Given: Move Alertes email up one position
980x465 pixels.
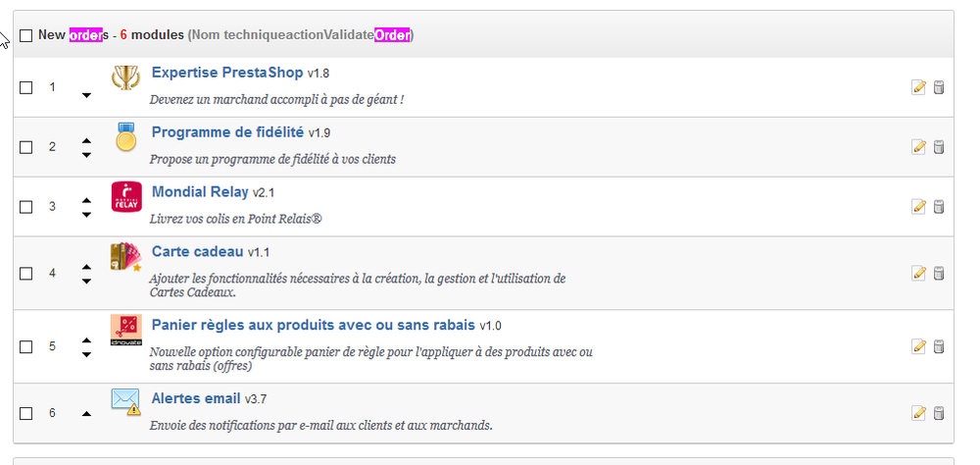Looking at the screenshot, I should [x=86, y=414].
